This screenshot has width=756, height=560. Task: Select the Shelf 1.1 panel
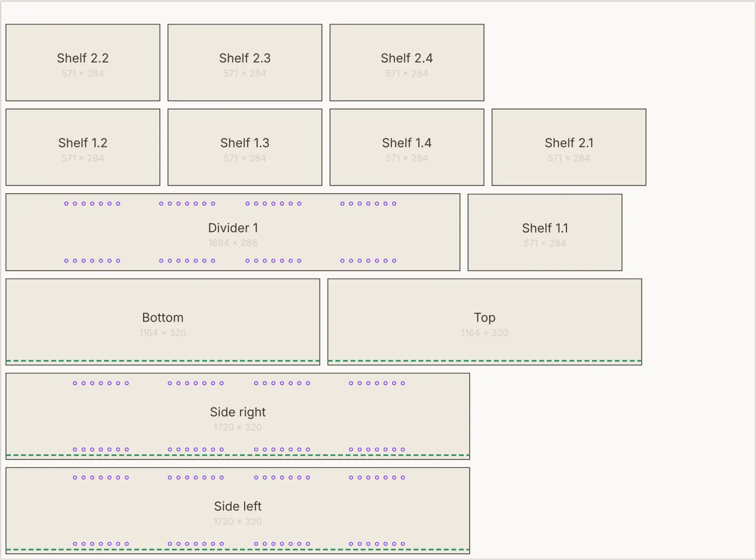(545, 232)
